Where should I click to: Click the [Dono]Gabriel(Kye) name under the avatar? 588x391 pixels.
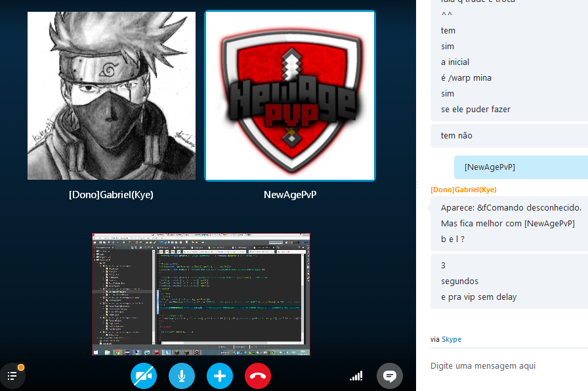pos(111,195)
